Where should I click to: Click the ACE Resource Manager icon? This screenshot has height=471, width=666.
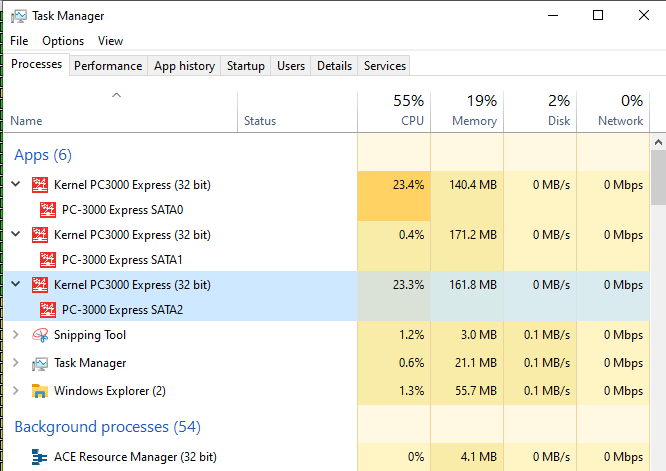point(40,457)
